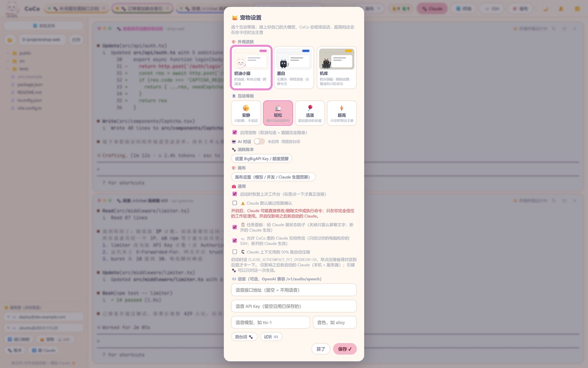588x368 pixels.
Task: Save pet settings with 保存
Action: click(345, 349)
